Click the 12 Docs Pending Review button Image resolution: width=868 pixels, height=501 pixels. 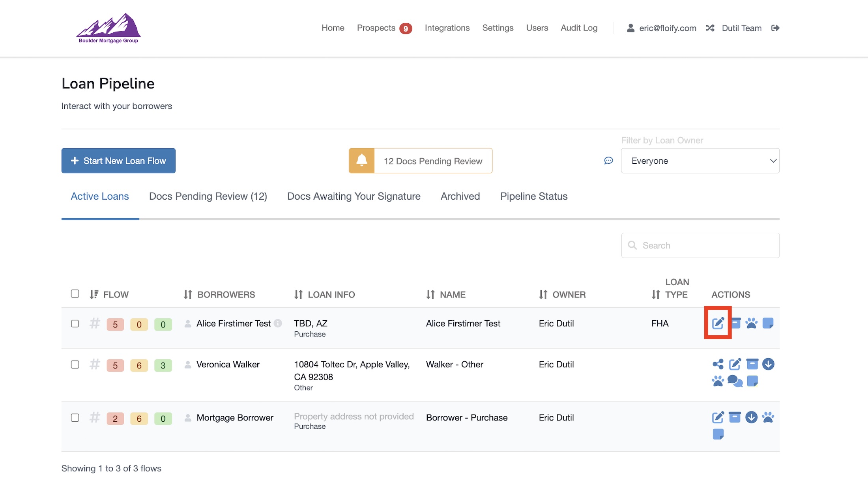click(421, 161)
